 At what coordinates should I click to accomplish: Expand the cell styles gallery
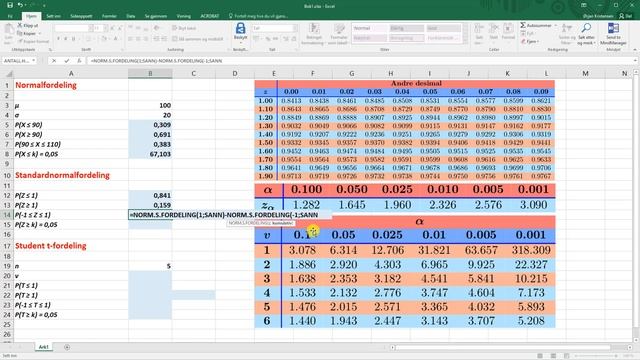[x=465, y=41]
